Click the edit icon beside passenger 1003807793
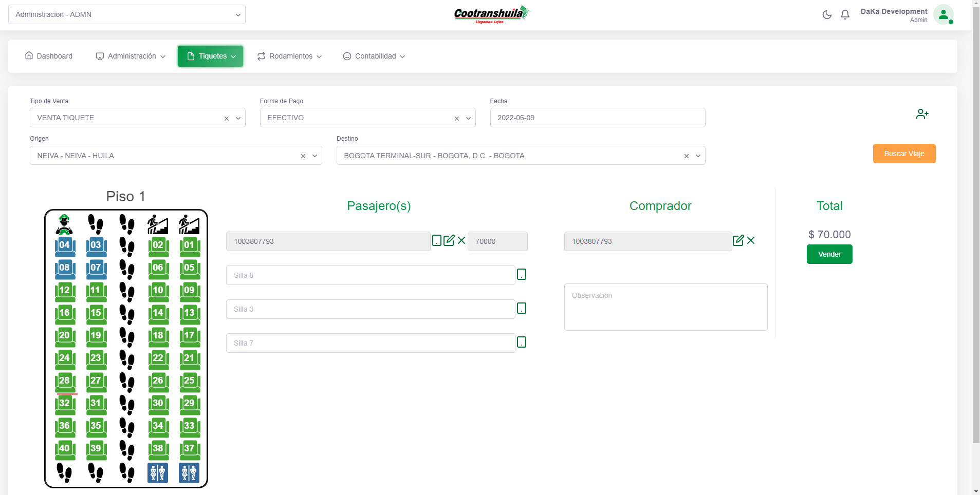The image size is (980, 495). click(449, 240)
